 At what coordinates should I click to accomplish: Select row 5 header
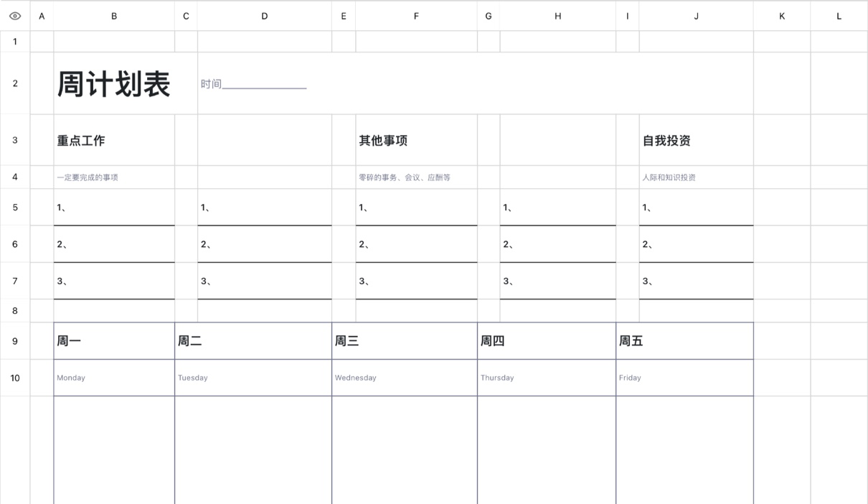click(x=15, y=207)
